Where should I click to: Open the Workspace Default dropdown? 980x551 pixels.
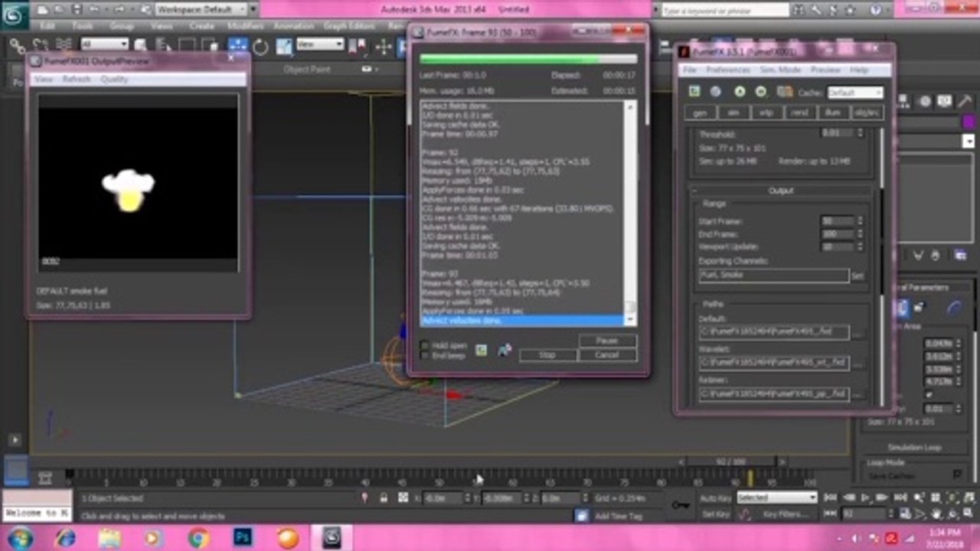[203, 10]
